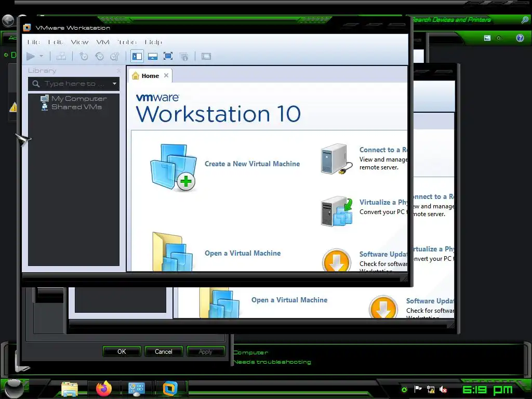Viewport: 532px width, 399px height.
Task: Click the yellow warning icon in background window
Action: [13, 107]
